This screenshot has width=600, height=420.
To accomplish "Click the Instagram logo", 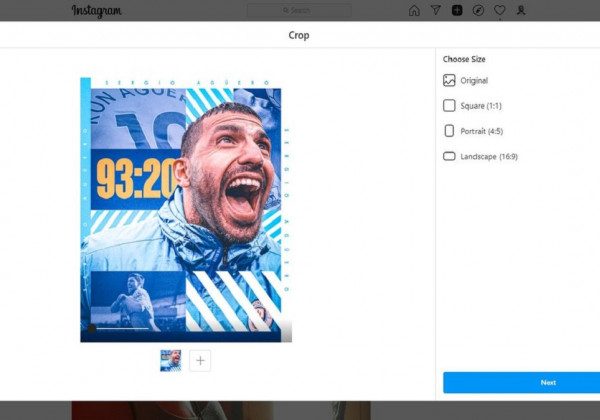I will click(x=97, y=11).
